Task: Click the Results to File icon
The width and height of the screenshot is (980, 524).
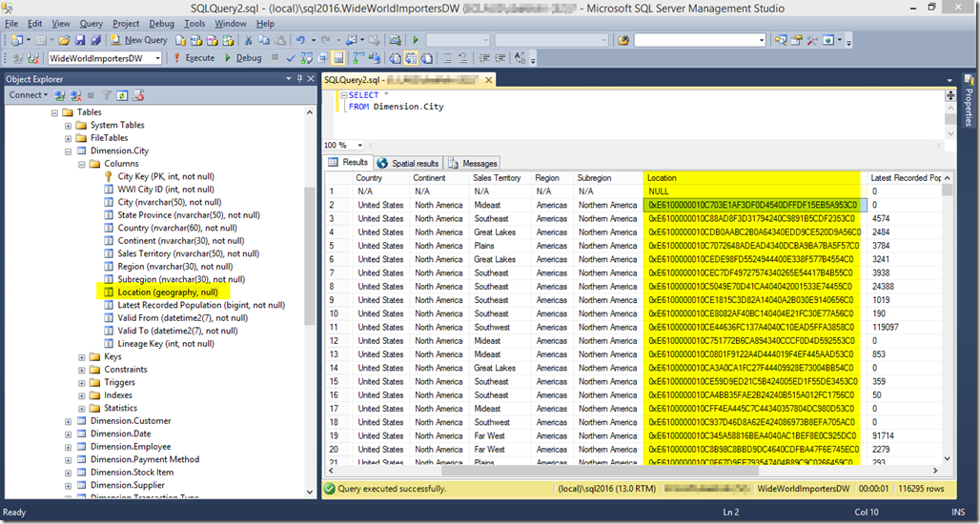Action: (427, 58)
